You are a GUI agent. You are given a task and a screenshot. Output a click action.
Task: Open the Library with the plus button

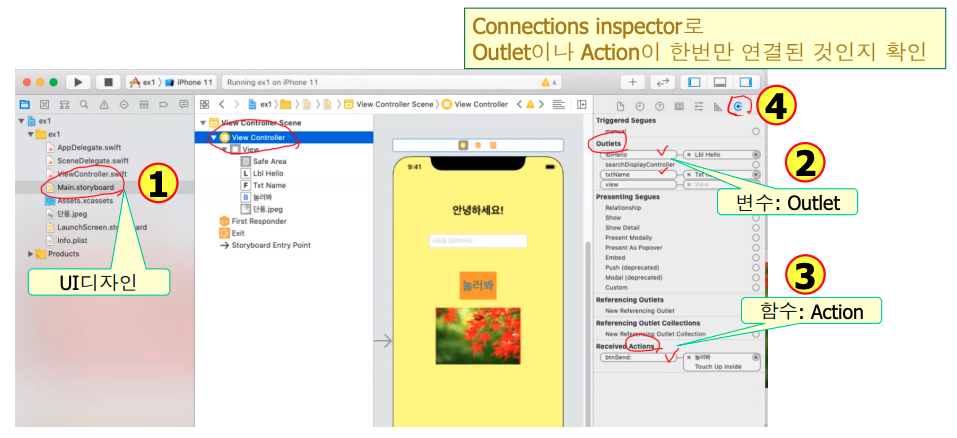(632, 82)
